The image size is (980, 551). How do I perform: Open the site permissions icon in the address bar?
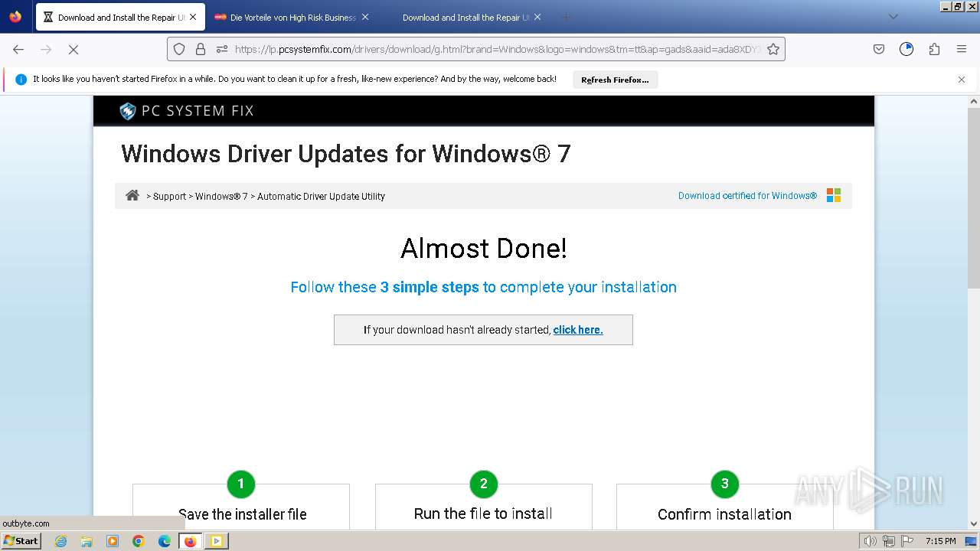[222, 49]
